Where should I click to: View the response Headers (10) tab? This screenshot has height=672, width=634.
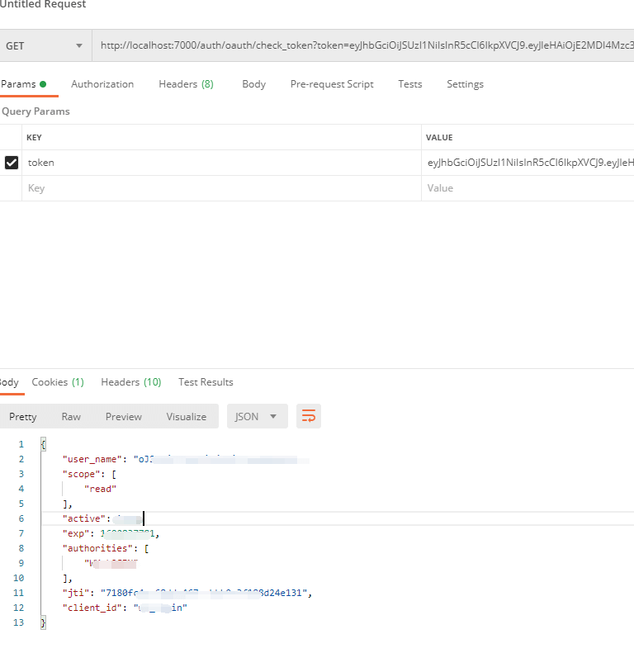point(130,382)
